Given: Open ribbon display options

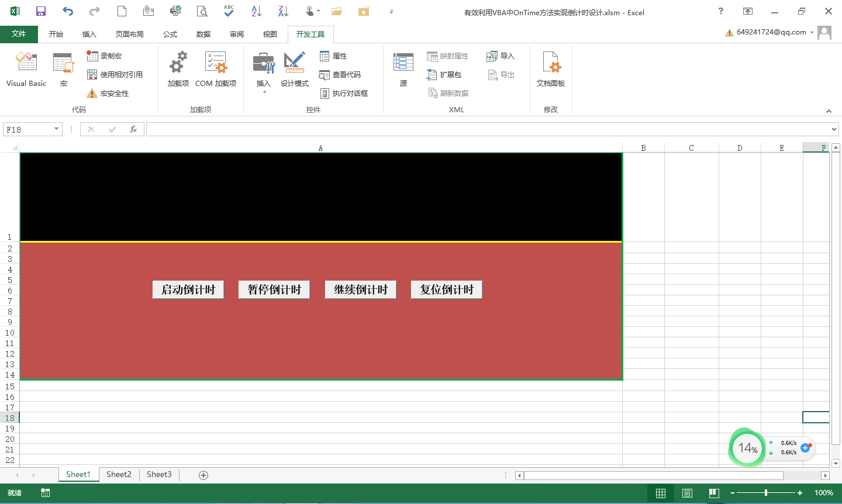Looking at the screenshot, I should 748,11.
